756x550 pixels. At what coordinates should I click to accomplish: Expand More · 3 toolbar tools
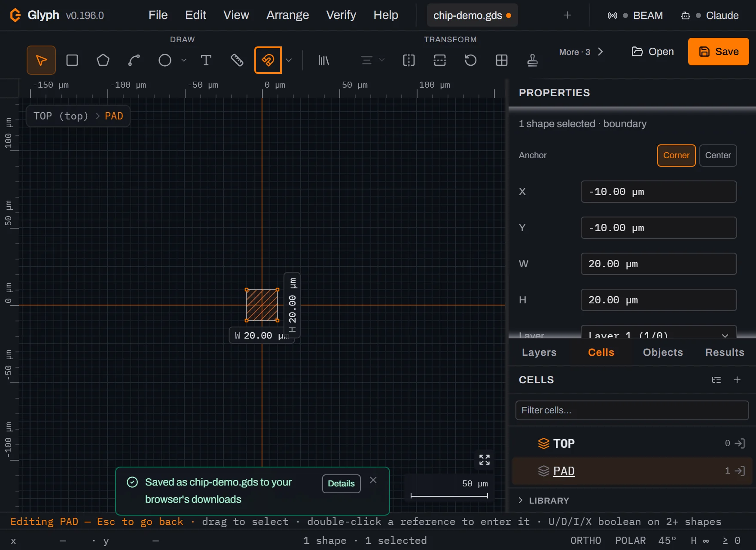581,52
